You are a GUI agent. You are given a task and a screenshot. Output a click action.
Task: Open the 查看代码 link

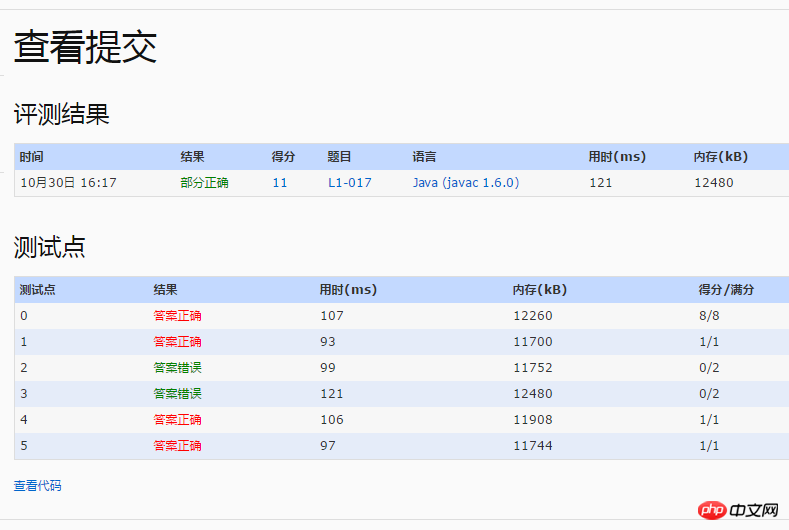[x=37, y=486]
